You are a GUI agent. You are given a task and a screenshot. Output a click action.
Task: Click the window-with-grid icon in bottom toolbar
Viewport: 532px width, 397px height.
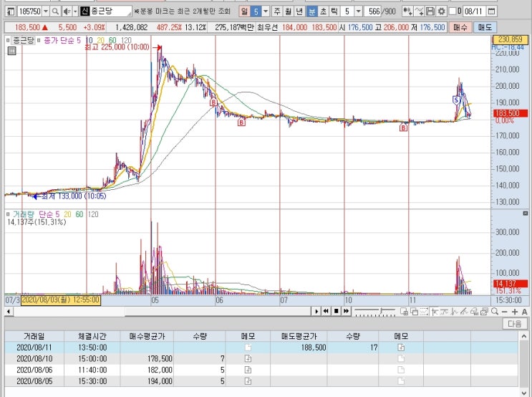pyautogui.click(x=404, y=311)
